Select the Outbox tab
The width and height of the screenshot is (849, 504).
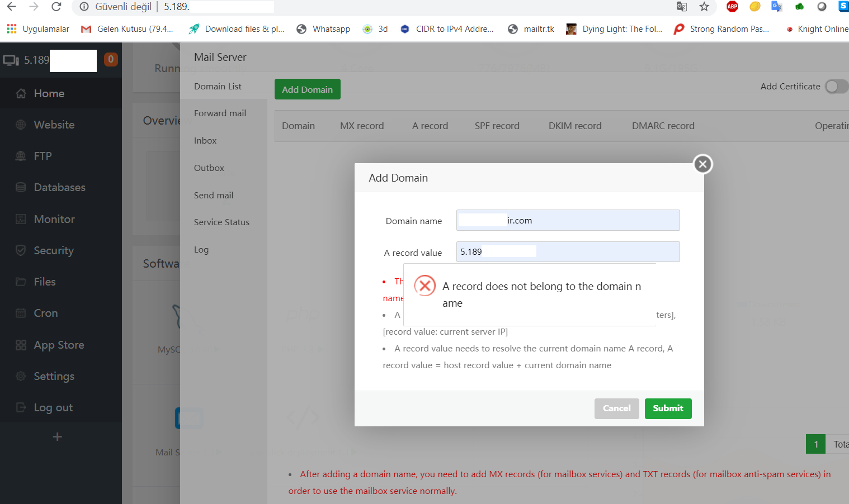[224, 168]
